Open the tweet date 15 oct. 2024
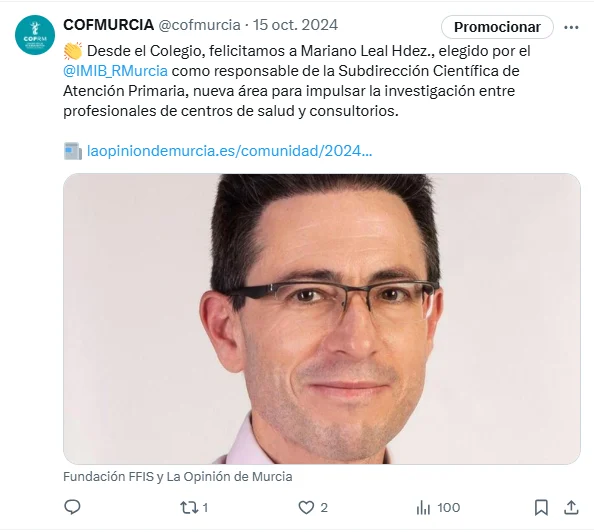Screen dimensions: 594x532 click(x=295, y=25)
